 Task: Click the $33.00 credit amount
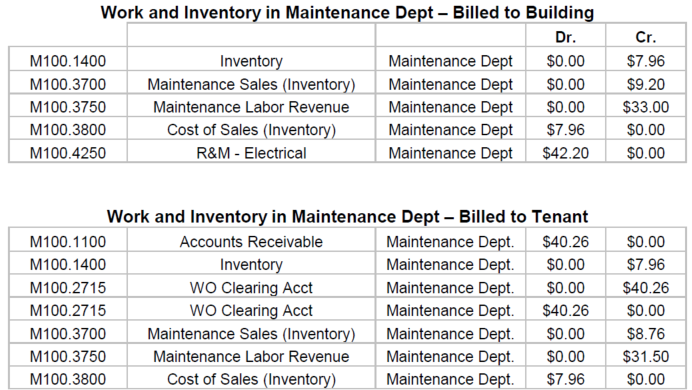pyautogui.click(x=646, y=107)
